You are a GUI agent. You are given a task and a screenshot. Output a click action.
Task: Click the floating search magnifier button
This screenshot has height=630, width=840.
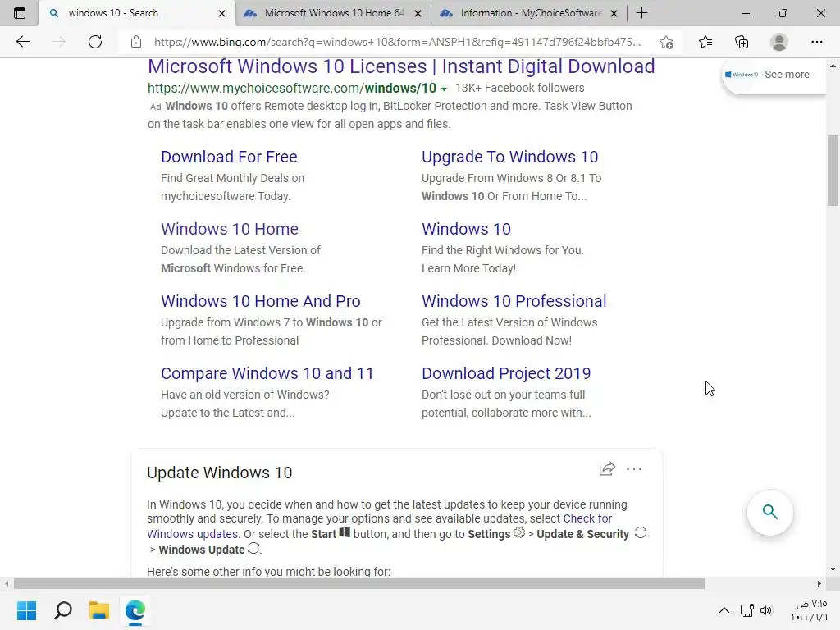coord(769,512)
